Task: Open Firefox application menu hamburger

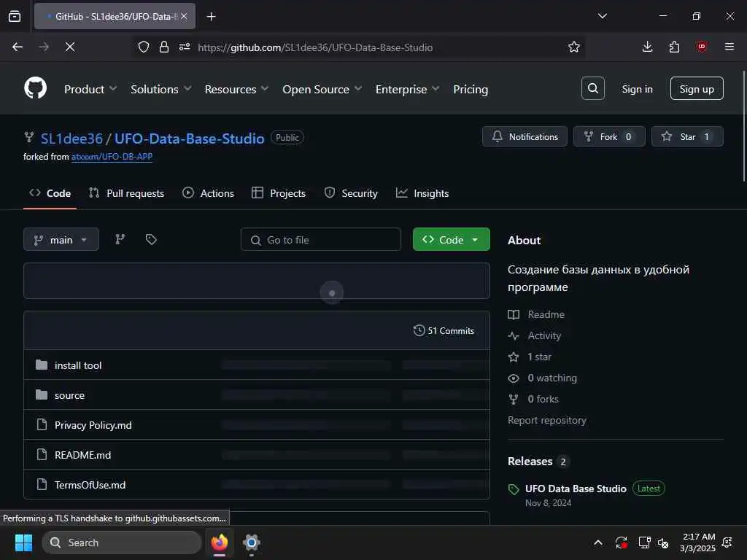Action: pos(729,47)
